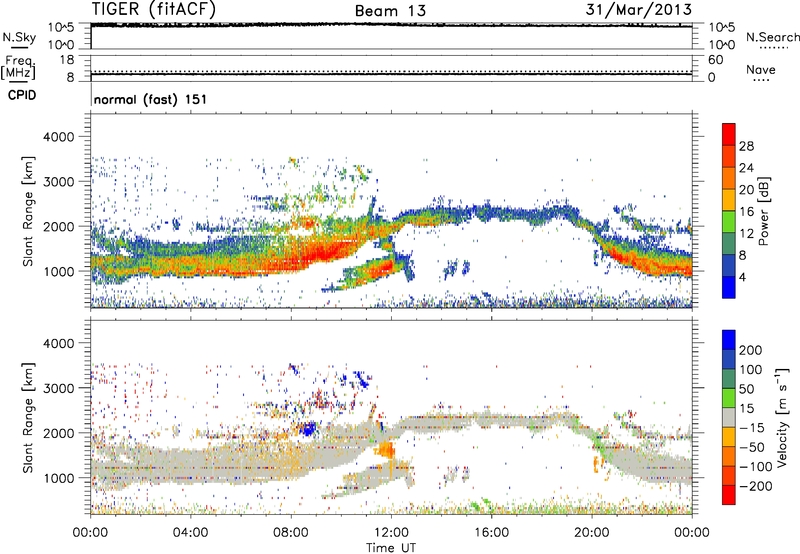Screen dimensions: 800x554
Task: Click the "Nave" legend label
Action: tap(761, 69)
